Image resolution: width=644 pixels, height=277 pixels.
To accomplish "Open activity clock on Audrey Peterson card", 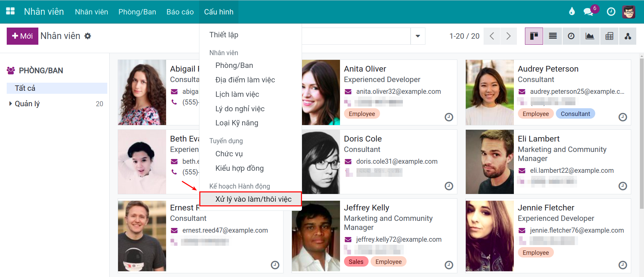I will pyautogui.click(x=623, y=117).
